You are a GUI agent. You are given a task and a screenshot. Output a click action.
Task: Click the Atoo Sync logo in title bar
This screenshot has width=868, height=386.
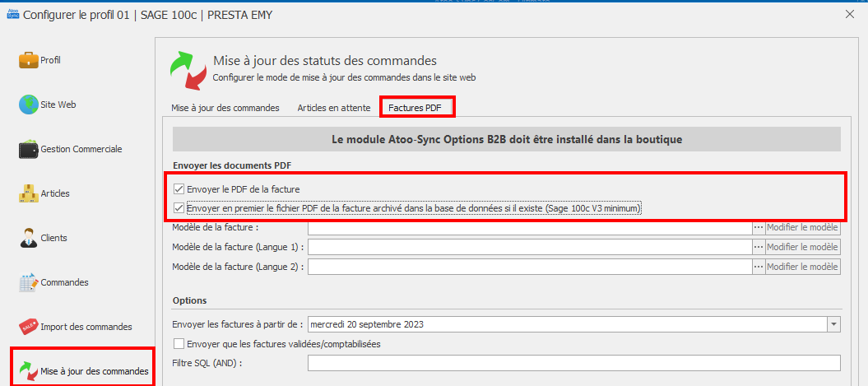coord(12,14)
